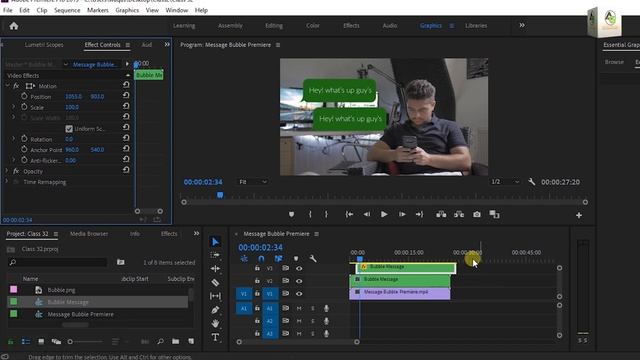This screenshot has height=360, width=640.
Task: Select Bubble.png in project panel
Action: (x=61, y=290)
